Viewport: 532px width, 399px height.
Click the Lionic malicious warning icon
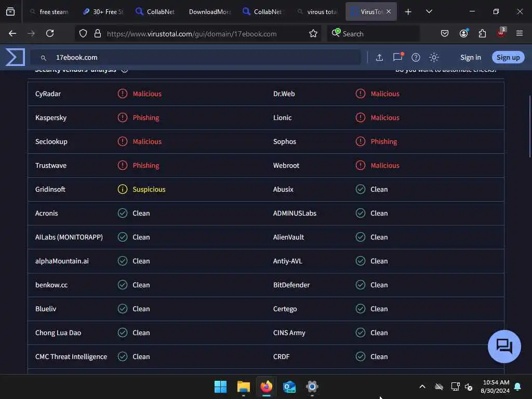(x=361, y=117)
